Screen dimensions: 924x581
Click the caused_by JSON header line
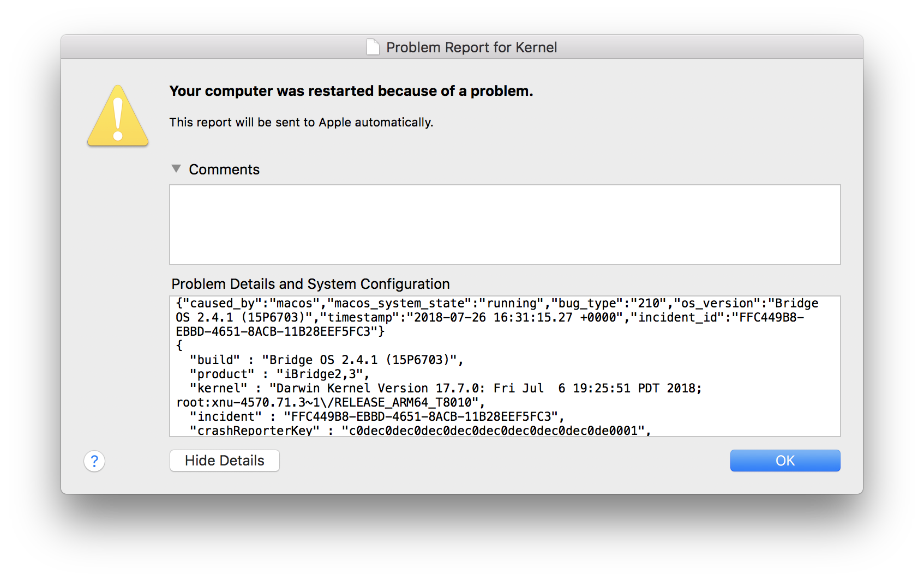pos(497,303)
